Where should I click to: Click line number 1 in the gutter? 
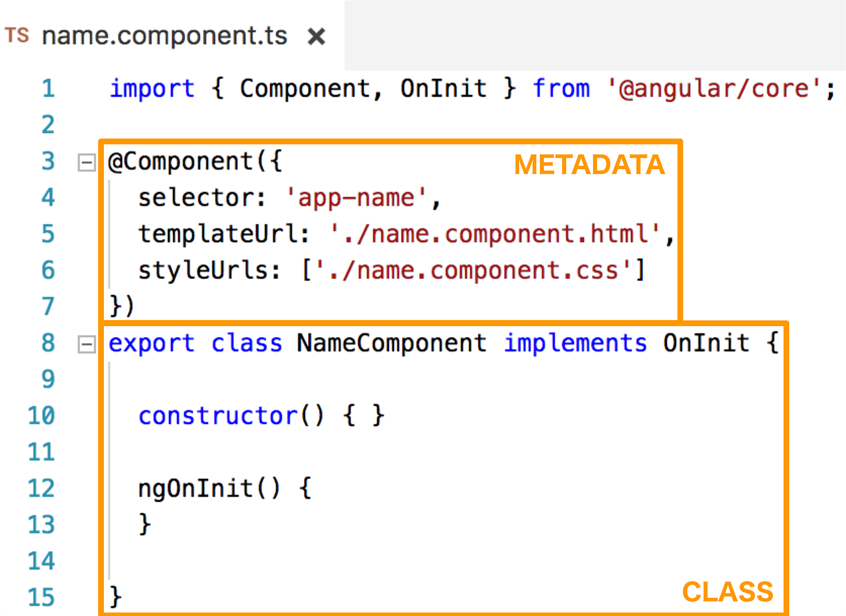pos(48,88)
